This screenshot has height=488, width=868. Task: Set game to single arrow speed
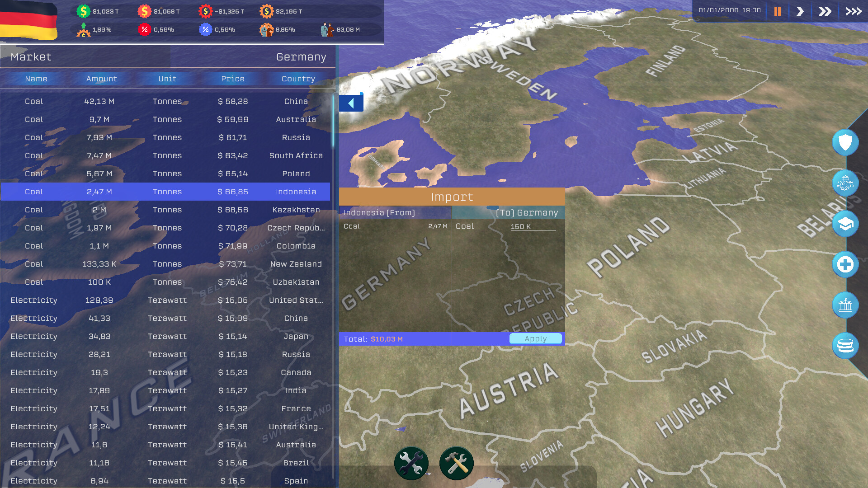coord(800,11)
